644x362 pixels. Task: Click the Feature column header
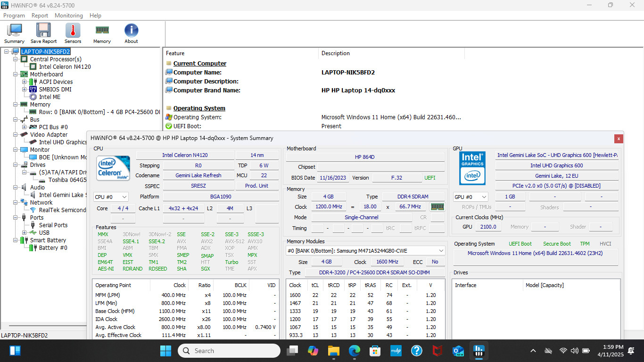[240, 53]
